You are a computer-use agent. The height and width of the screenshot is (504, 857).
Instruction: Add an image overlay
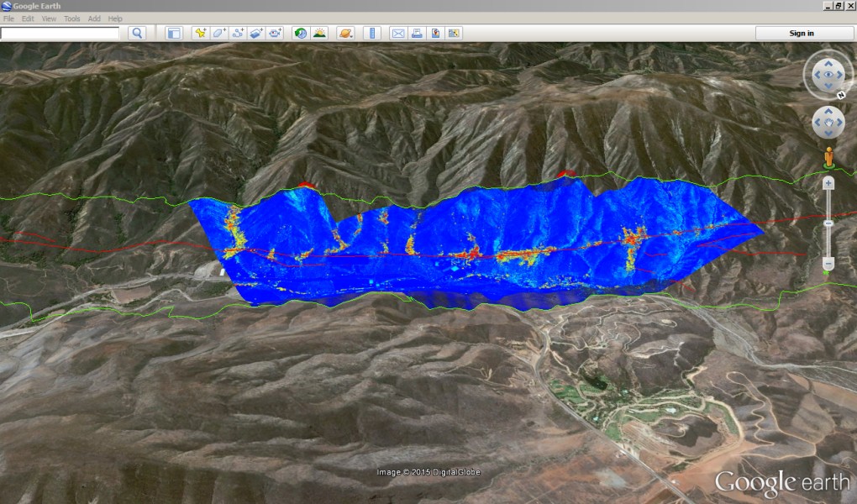(x=256, y=33)
